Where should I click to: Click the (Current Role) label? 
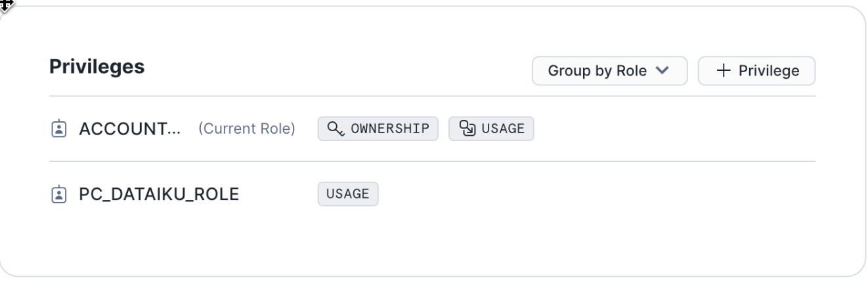coord(247,129)
